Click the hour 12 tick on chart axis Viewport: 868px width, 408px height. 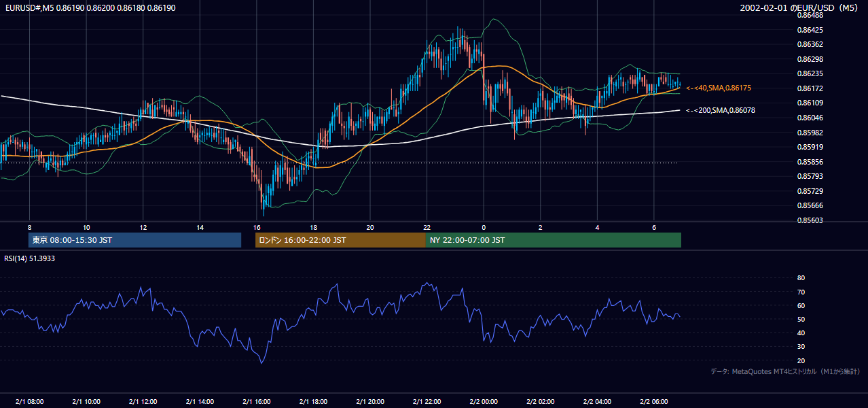pyautogui.click(x=143, y=227)
